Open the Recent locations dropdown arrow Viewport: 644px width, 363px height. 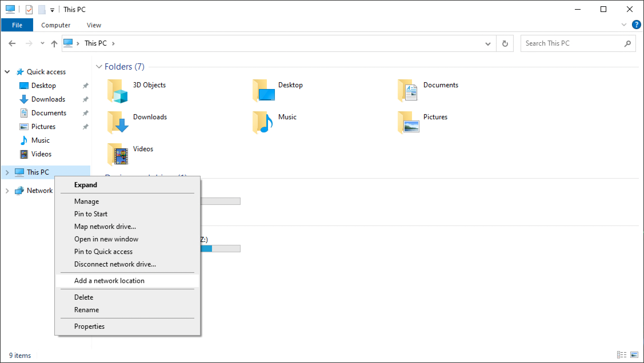pyautogui.click(x=42, y=43)
